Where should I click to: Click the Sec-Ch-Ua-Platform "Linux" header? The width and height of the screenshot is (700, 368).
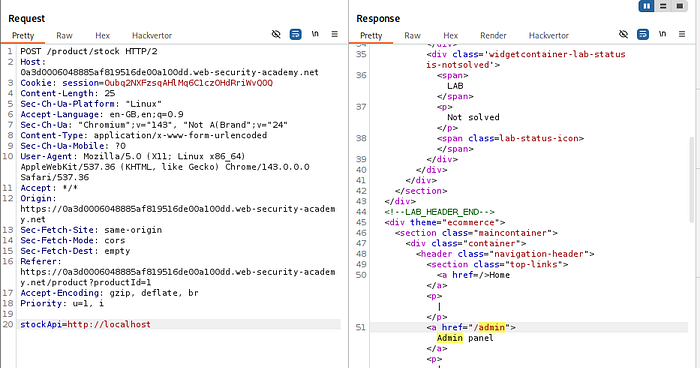(x=91, y=104)
